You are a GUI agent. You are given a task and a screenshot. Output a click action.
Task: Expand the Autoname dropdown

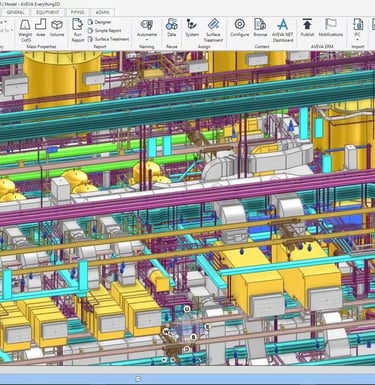[x=147, y=39]
